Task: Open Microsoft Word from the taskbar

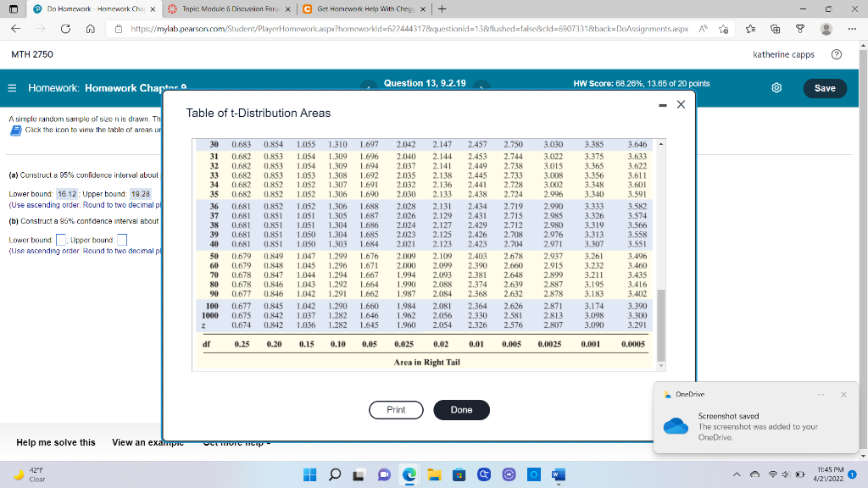Action: tap(558, 474)
